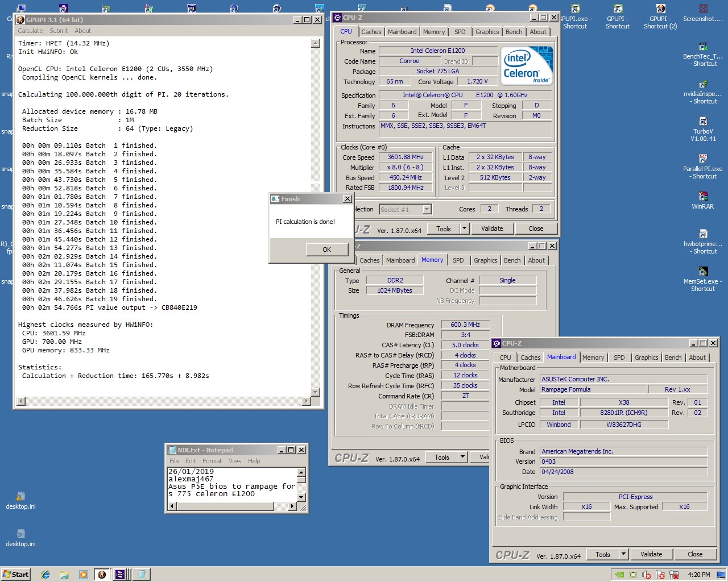Expand the Tools dropdown arrow in CPU-Z Memory window
The width and height of the screenshot is (728, 582).
point(462,457)
